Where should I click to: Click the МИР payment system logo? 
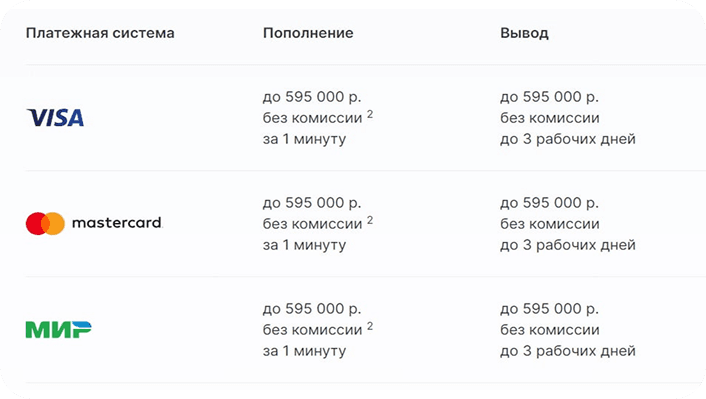(x=59, y=330)
